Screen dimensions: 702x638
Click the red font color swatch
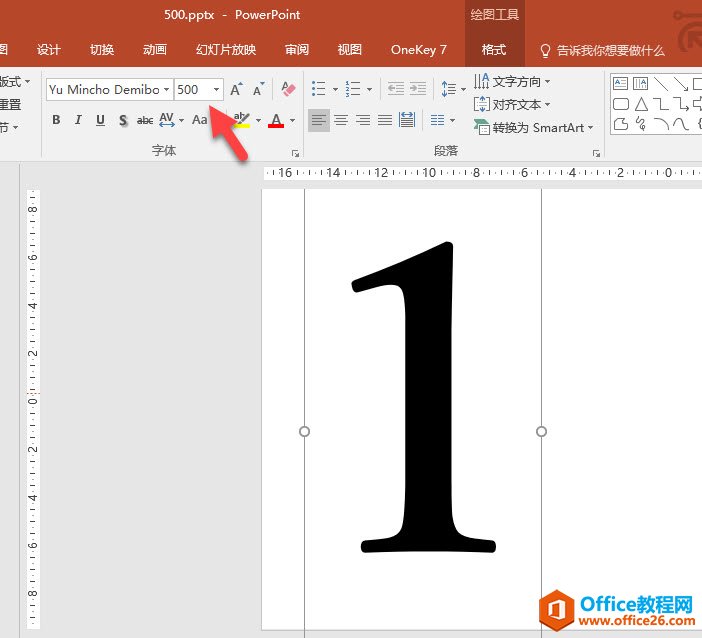276,121
